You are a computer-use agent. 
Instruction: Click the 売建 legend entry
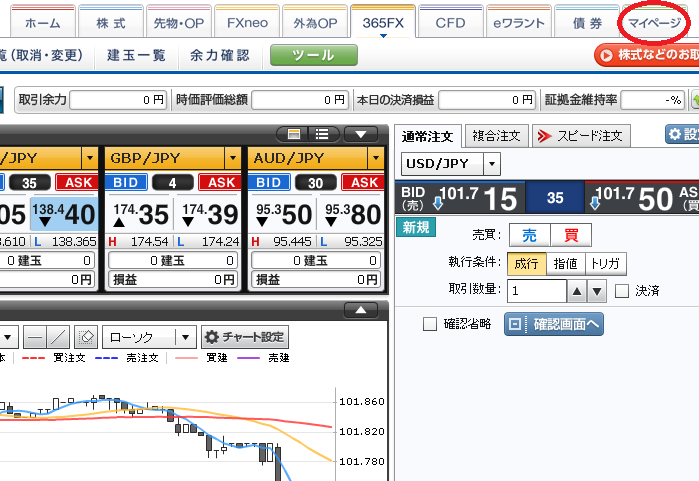tap(263, 358)
